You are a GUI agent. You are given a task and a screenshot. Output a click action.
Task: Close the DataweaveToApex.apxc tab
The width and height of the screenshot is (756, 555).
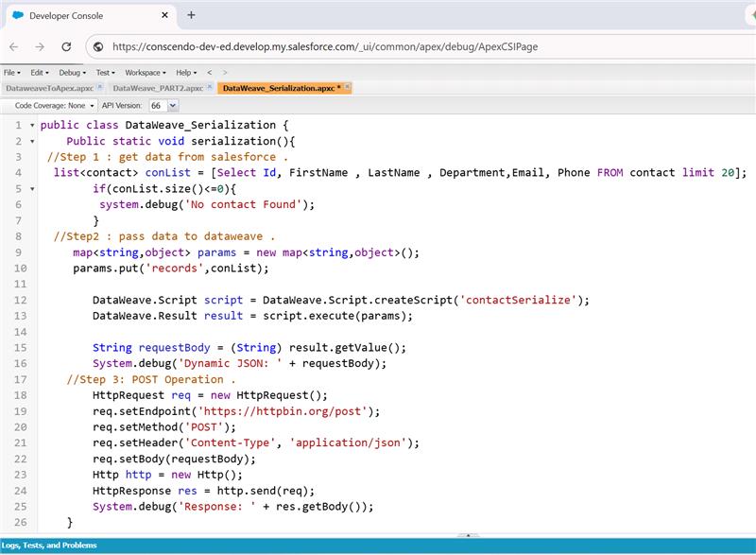coord(100,87)
